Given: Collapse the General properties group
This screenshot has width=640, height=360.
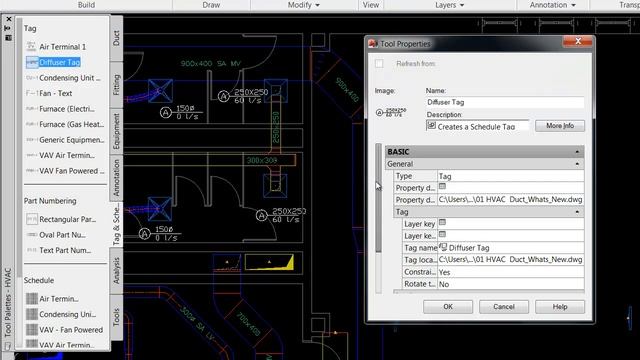Looking at the screenshot, I should click(x=577, y=164).
